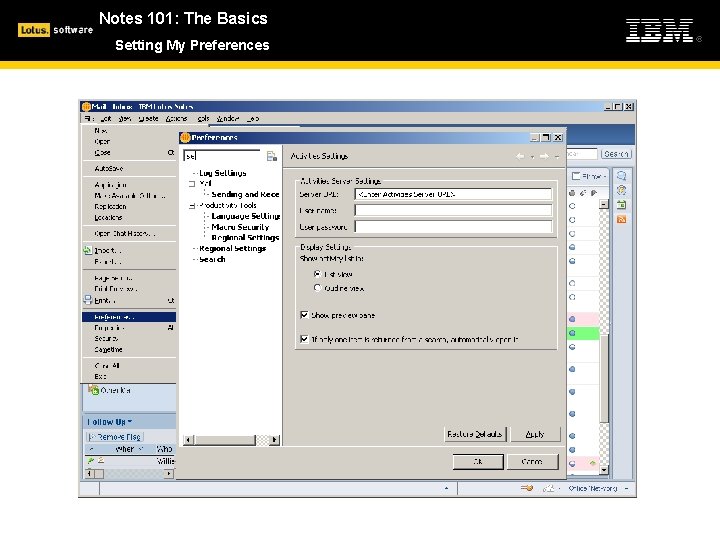The image size is (720, 540).
Task: Click the green highlighted message status icon
Action: point(572,333)
